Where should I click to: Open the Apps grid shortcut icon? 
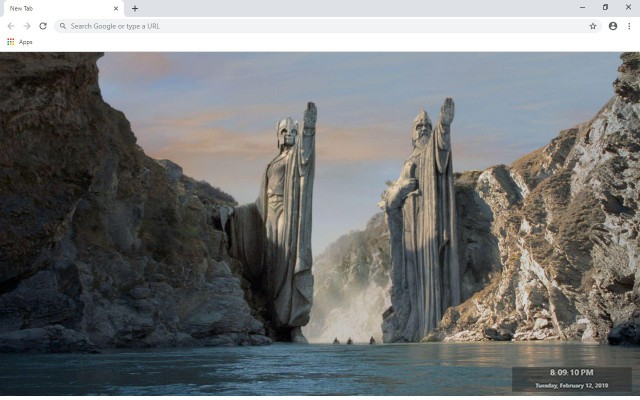point(11,42)
